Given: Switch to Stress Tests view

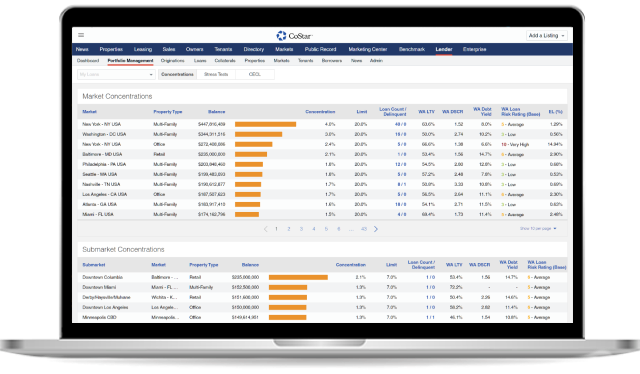Looking at the screenshot, I should (216, 74).
